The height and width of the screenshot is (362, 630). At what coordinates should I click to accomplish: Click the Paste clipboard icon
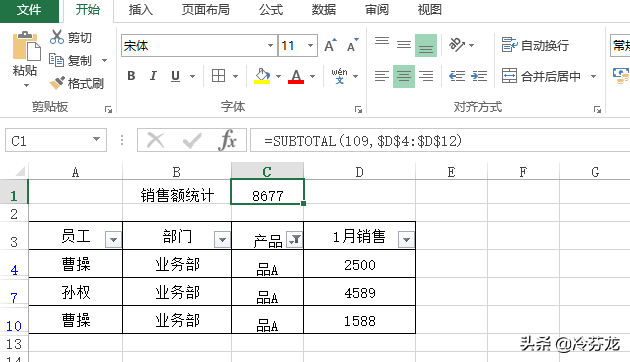point(26,46)
